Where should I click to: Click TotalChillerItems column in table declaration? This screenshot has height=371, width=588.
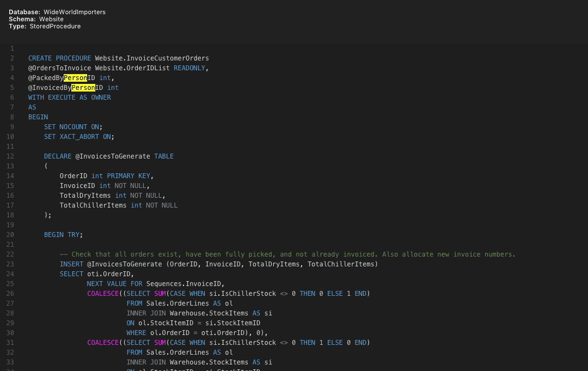(93, 205)
